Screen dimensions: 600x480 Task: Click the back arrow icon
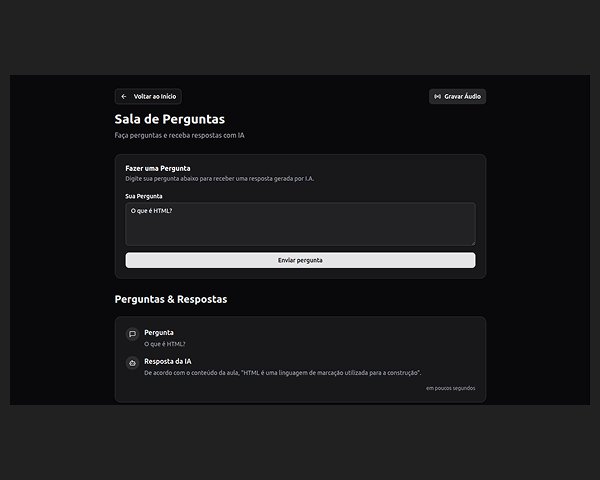[x=124, y=96]
